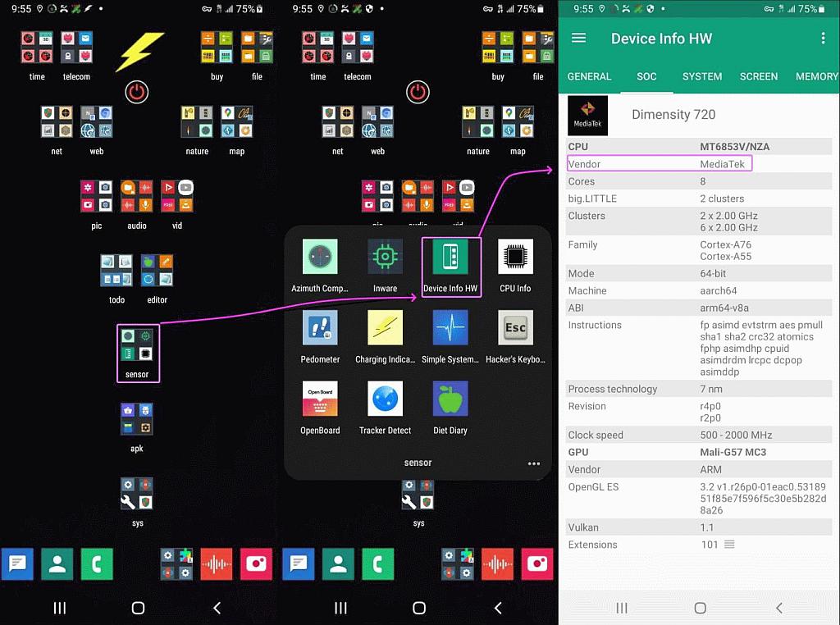Select the SOC tab
The width and height of the screenshot is (840, 625).
646,76
